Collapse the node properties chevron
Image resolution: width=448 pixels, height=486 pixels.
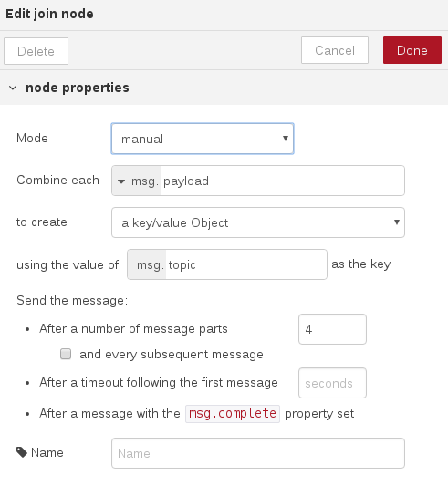(x=13, y=88)
